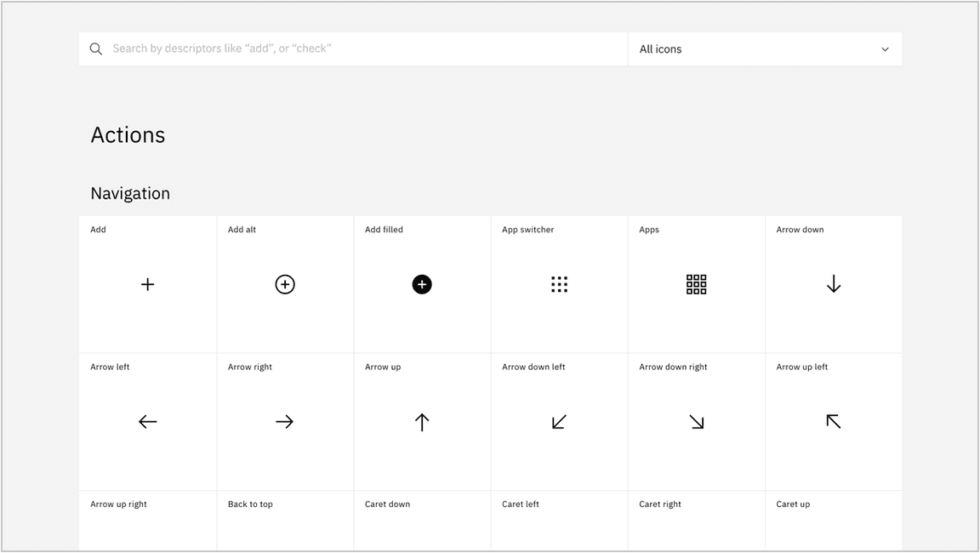This screenshot has height=553, width=980.
Task: Click the Caret down grid cell
Action: point(422,521)
